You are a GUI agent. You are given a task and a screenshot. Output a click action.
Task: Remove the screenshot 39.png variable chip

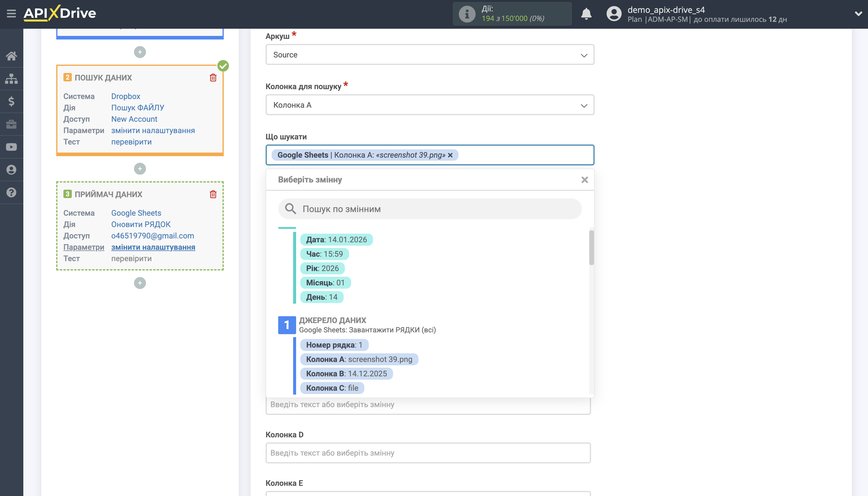450,155
